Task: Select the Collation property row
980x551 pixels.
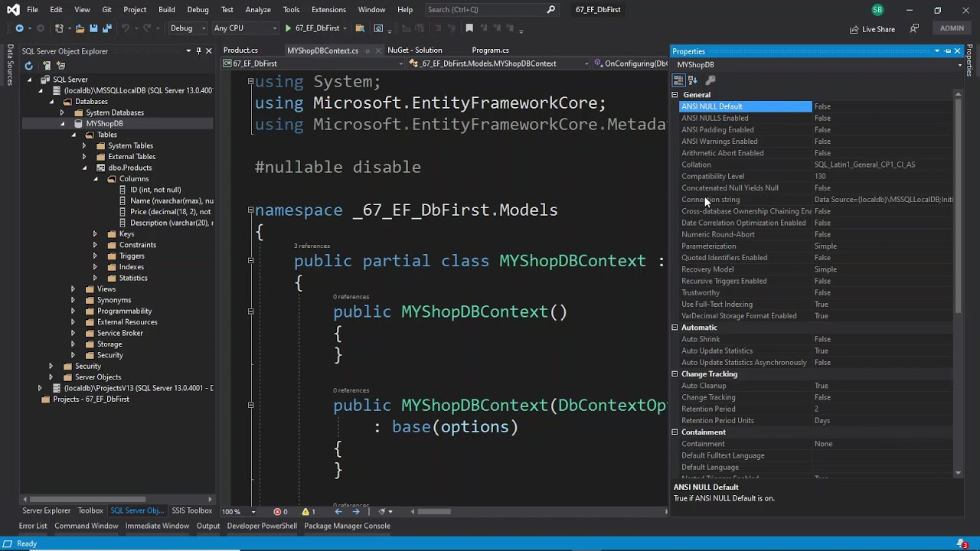Action: (x=816, y=165)
